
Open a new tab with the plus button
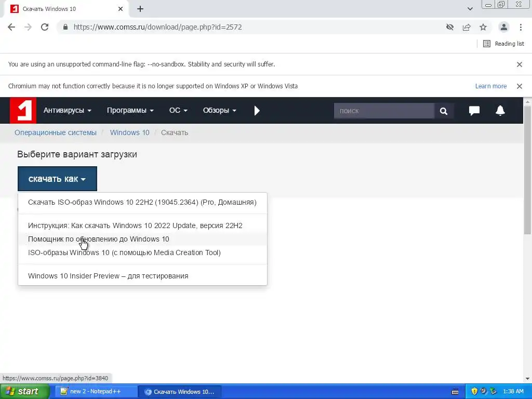pyautogui.click(x=140, y=9)
